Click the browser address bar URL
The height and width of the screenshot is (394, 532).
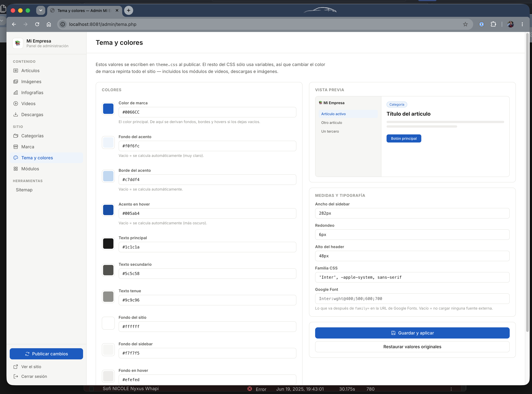103,24
